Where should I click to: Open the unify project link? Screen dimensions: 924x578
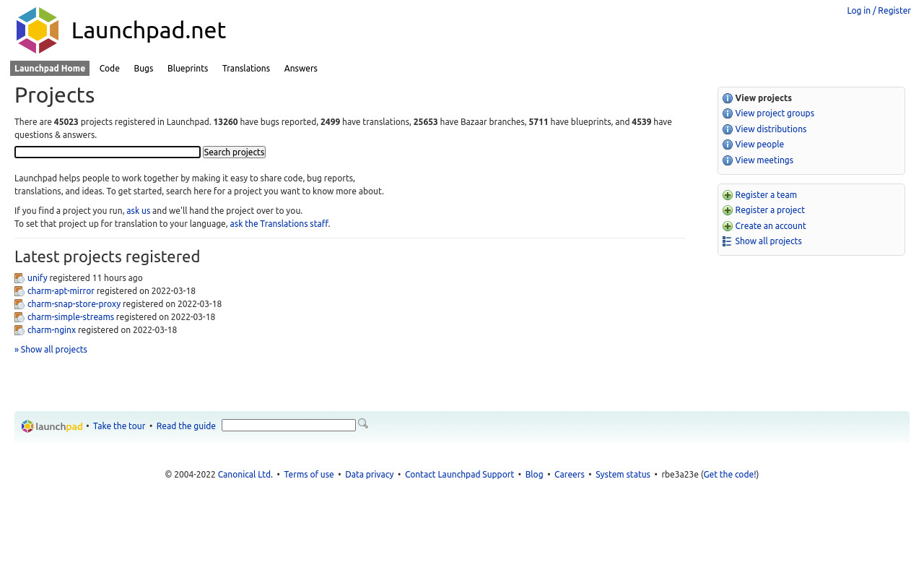(x=38, y=278)
